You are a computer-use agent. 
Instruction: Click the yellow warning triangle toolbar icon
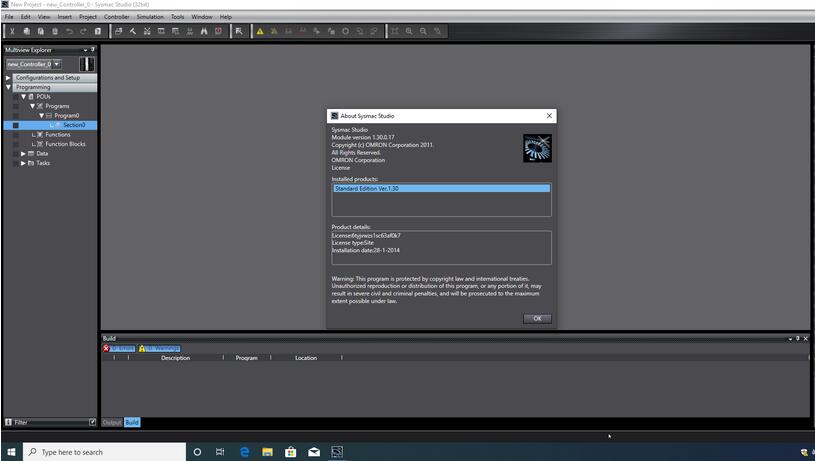(260, 31)
